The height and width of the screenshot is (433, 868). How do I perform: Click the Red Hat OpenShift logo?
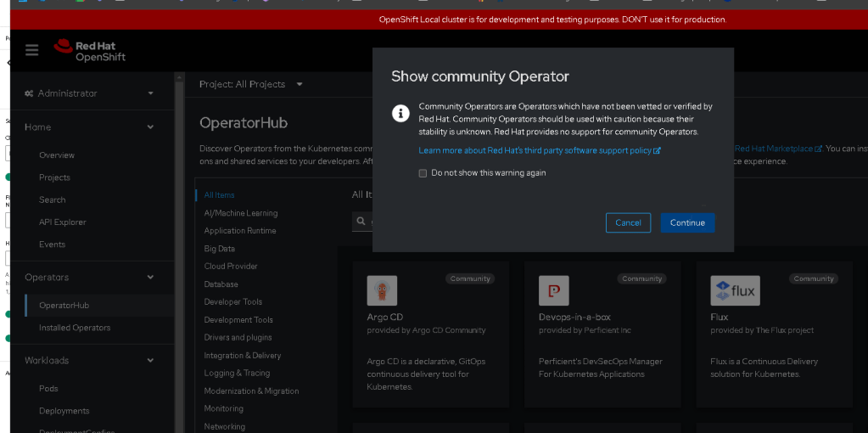pos(90,50)
